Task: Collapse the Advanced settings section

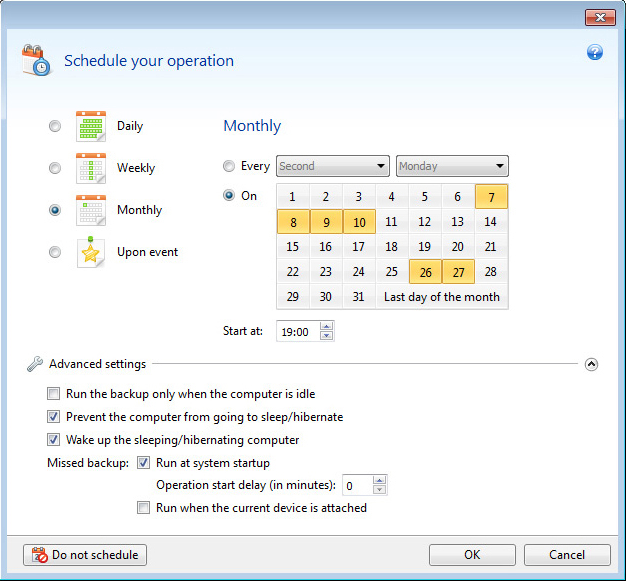Action: point(591,364)
